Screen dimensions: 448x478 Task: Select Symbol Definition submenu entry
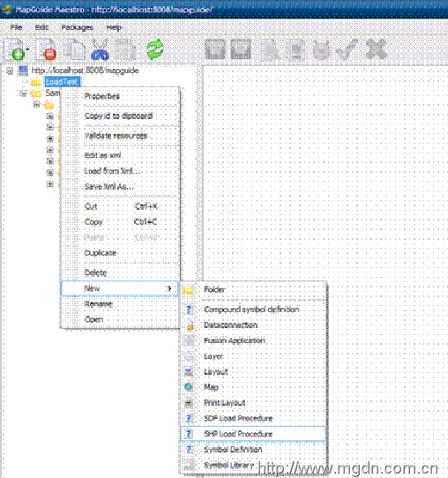tap(254, 450)
